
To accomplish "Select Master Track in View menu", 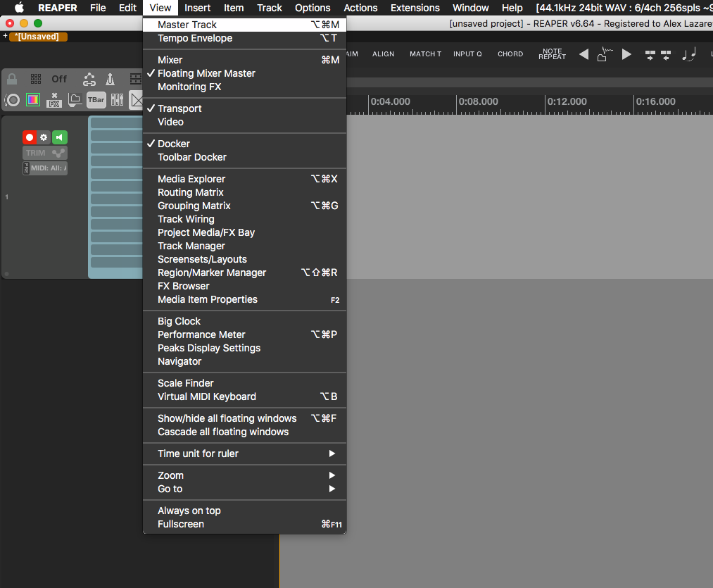I will [245, 25].
